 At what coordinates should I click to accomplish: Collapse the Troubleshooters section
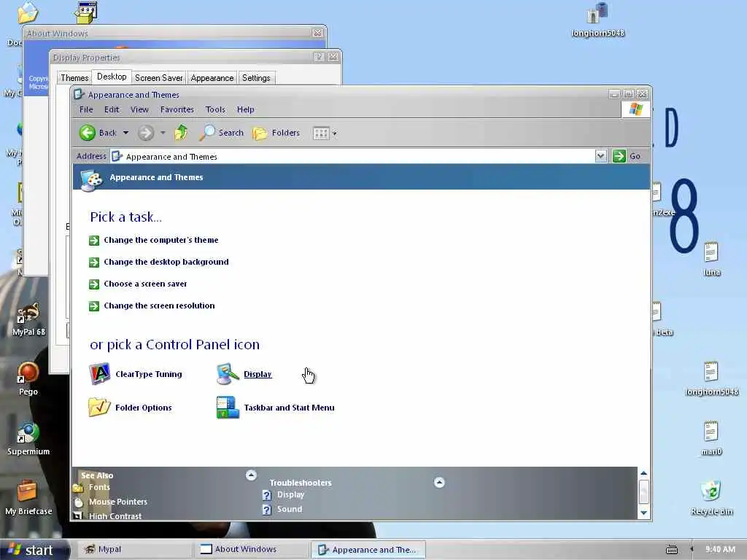click(x=439, y=483)
